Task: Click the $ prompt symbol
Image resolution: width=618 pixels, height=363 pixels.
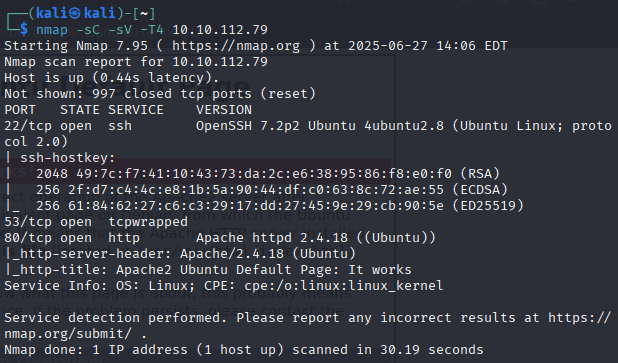Action: pos(24,29)
